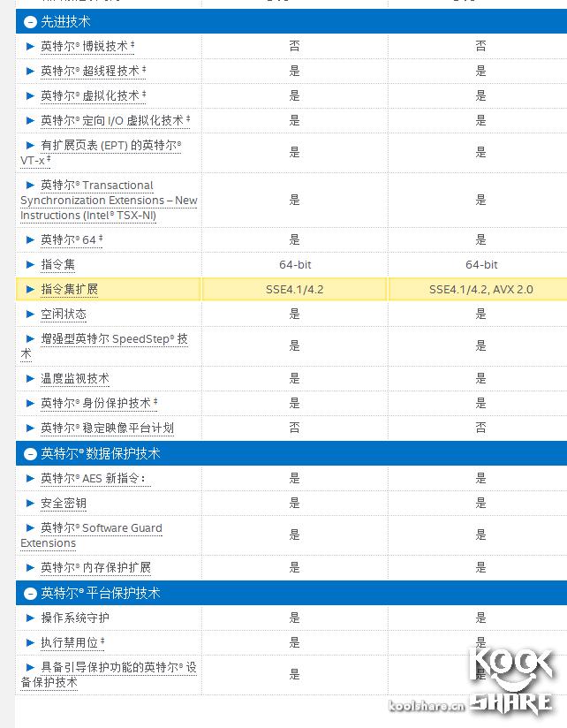Open the 指令集 definition link
Viewport: 567px width, 728px height.
(x=57, y=265)
